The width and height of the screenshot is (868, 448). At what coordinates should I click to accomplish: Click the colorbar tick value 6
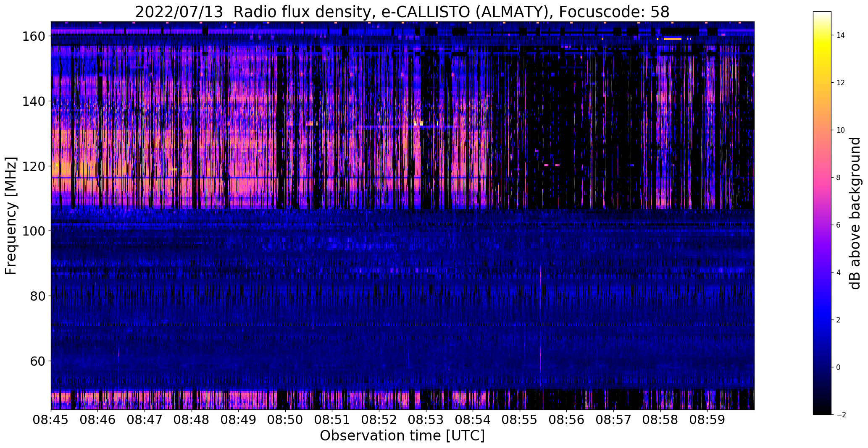pyautogui.click(x=839, y=225)
